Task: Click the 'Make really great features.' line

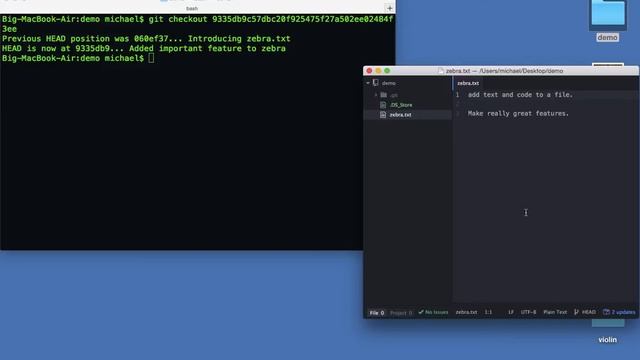Action: click(x=518, y=113)
